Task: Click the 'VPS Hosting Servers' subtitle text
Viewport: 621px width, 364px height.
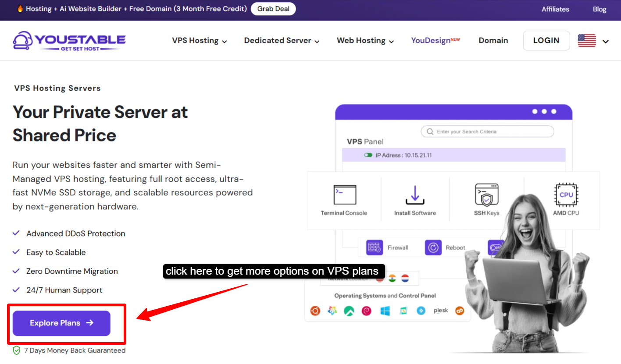Action: click(57, 88)
